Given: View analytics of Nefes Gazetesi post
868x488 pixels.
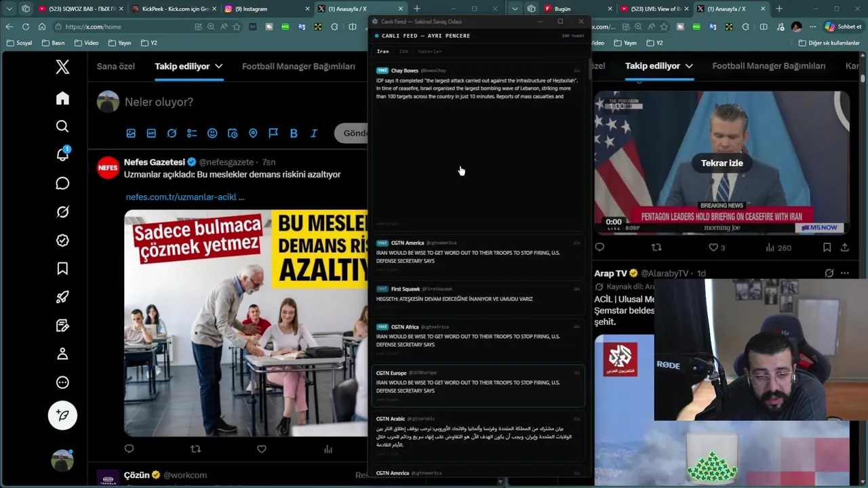Looking at the screenshot, I should click(328, 449).
